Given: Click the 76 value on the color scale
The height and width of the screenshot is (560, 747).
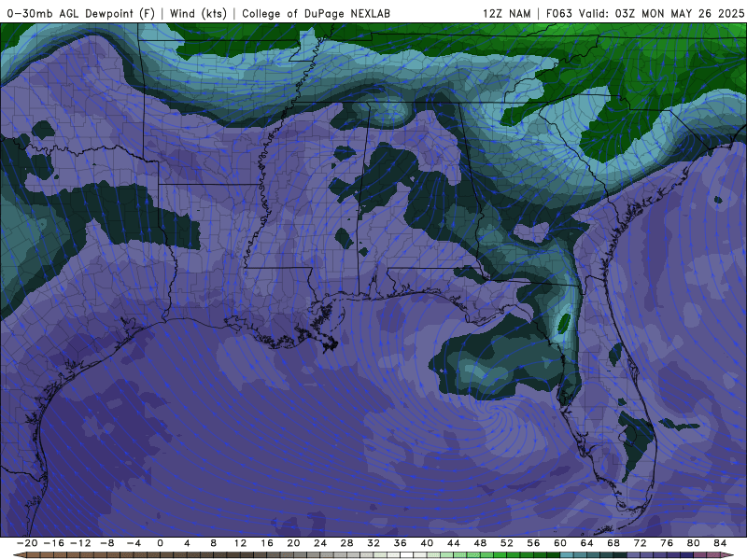Looking at the screenshot, I should [x=667, y=543].
